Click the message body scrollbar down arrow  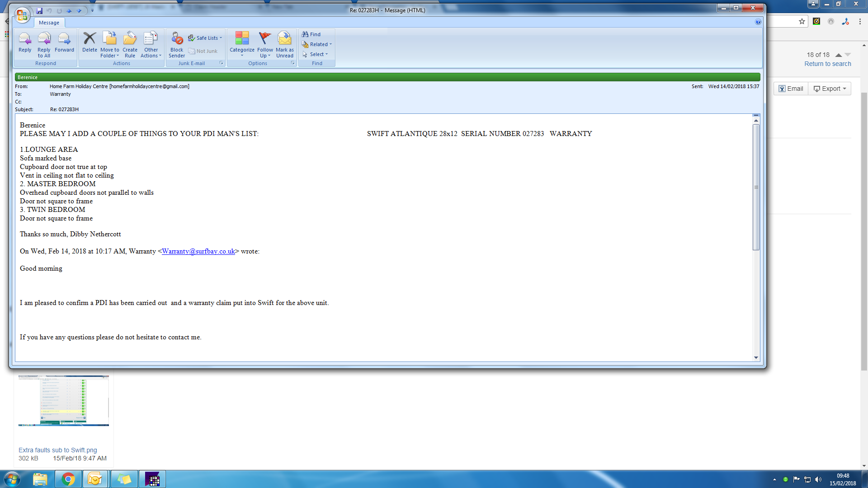click(756, 357)
